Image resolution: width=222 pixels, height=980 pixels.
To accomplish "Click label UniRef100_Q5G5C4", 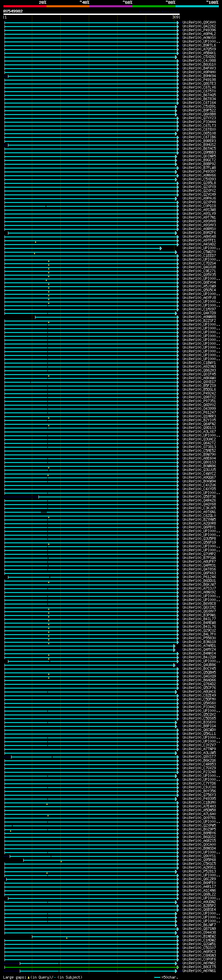I will [199, 290].
